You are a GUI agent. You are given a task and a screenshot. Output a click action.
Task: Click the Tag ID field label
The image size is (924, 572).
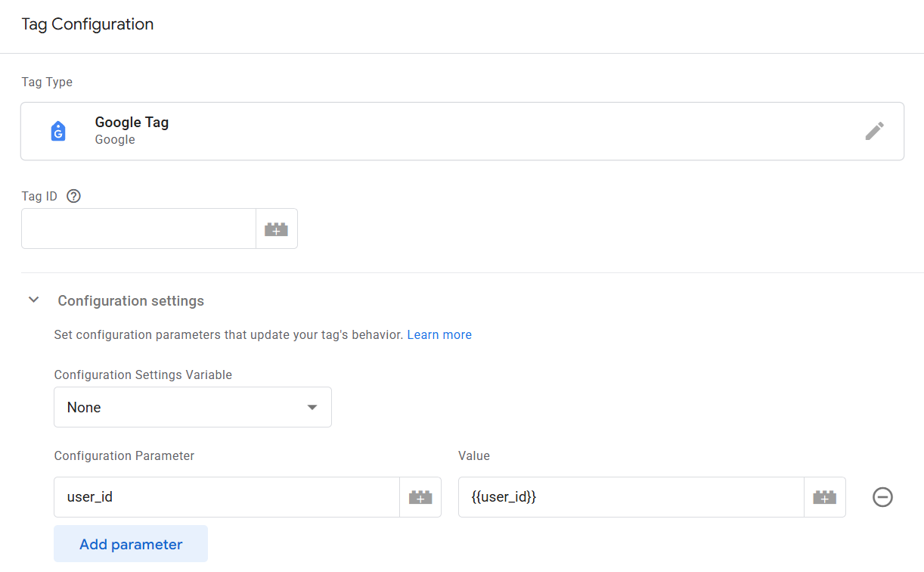click(39, 196)
